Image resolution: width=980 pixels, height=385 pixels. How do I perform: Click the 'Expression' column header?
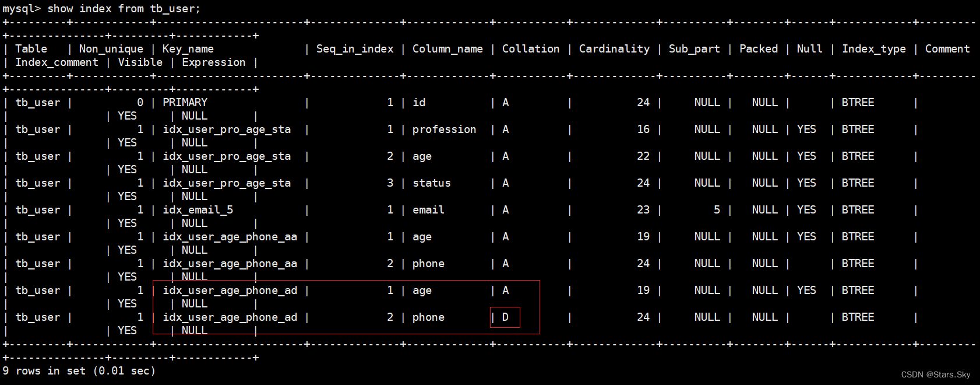pos(214,62)
